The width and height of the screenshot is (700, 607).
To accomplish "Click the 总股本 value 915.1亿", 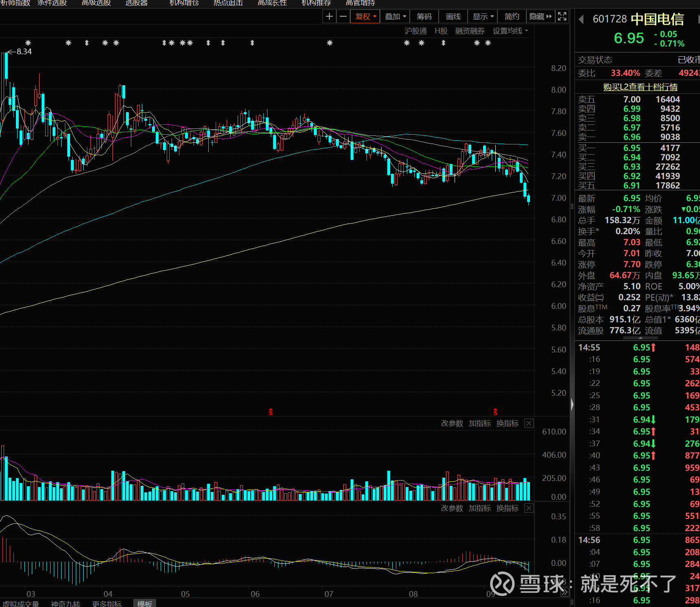I will (x=625, y=319).
